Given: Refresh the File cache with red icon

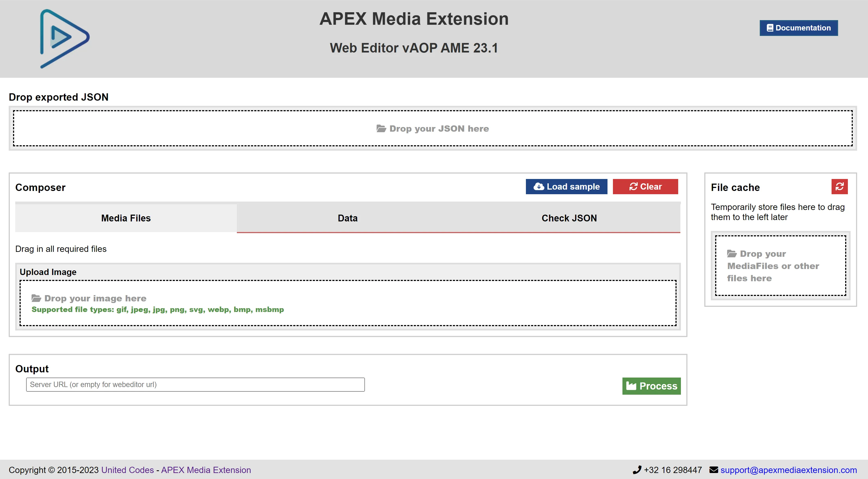Looking at the screenshot, I should 839,186.
